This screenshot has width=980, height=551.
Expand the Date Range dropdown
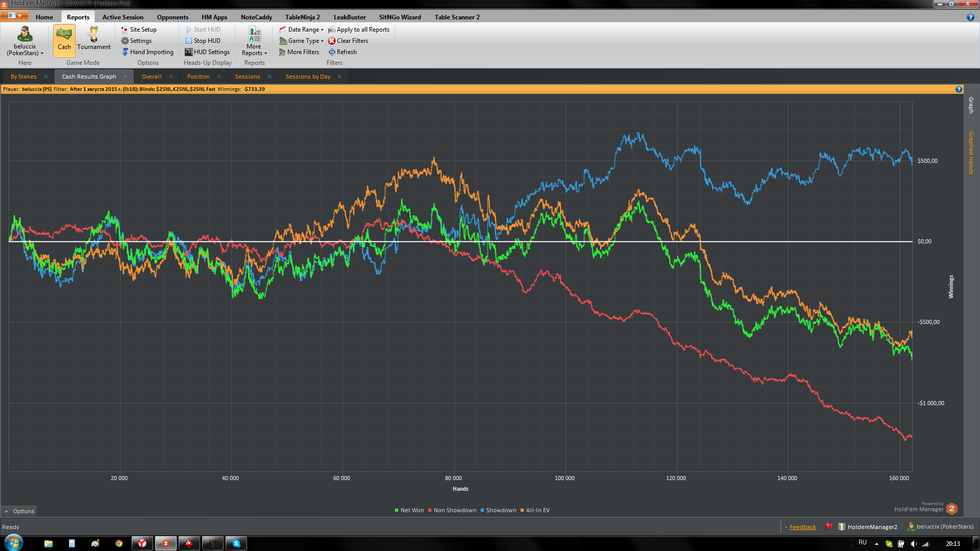(x=304, y=30)
